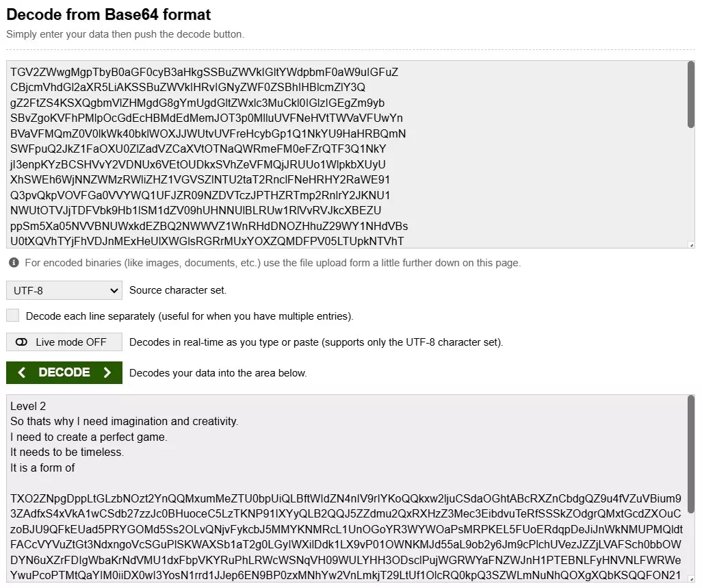Click the Live mode switch icon

click(x=21, y=342)
